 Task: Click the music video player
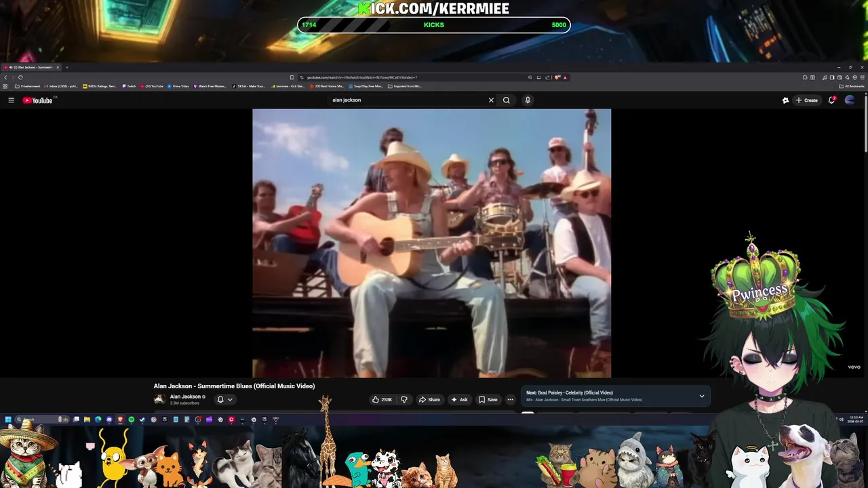(x=431, y=243)
